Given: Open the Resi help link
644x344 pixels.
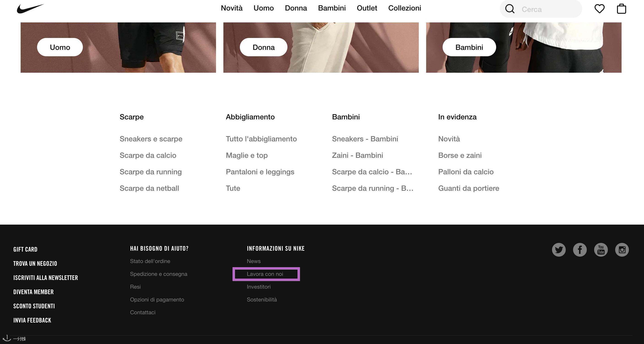Looking at the screenshot, I should pyautogui.click(x=135, y=287).
